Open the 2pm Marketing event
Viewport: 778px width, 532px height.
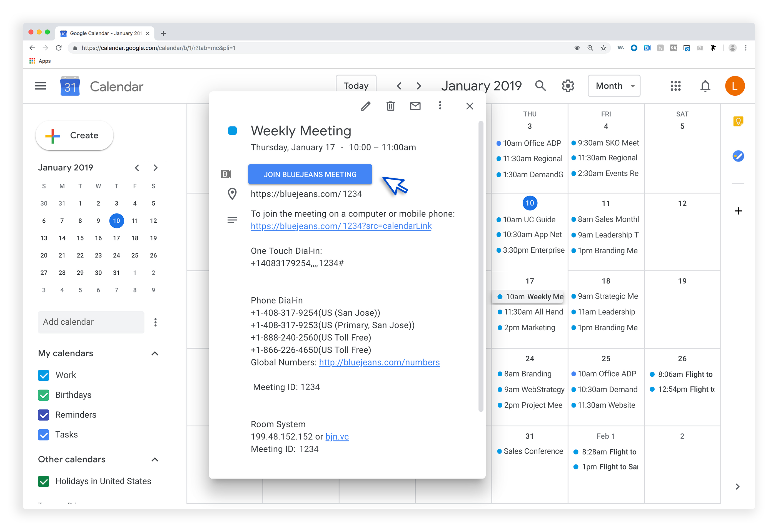(526, 327)
